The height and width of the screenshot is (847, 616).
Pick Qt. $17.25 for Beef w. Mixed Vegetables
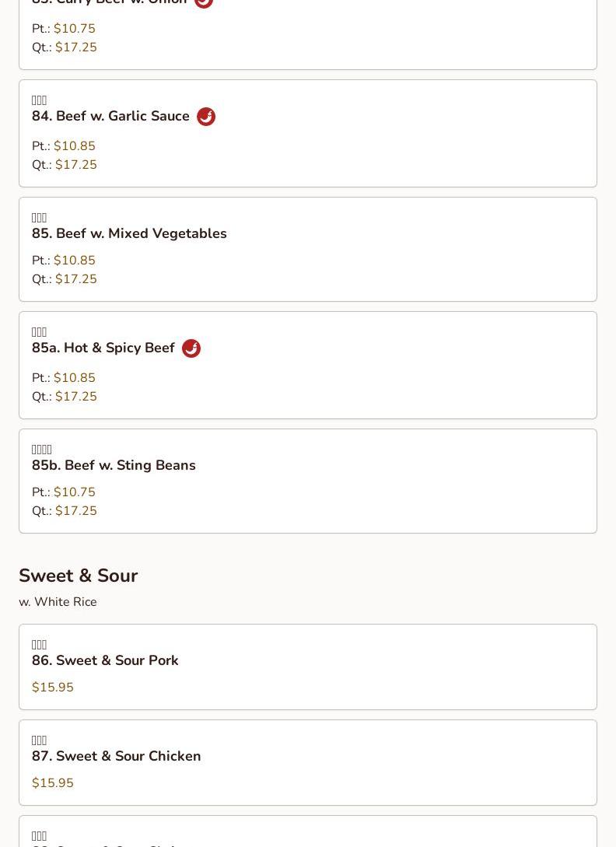pyautogui.click(x=65, y=279)
